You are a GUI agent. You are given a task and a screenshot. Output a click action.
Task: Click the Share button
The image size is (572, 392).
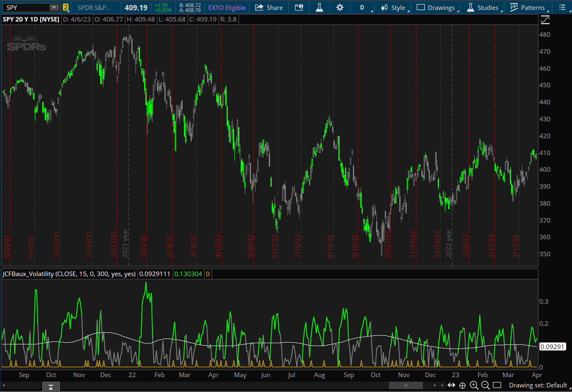tap(269, 7)
